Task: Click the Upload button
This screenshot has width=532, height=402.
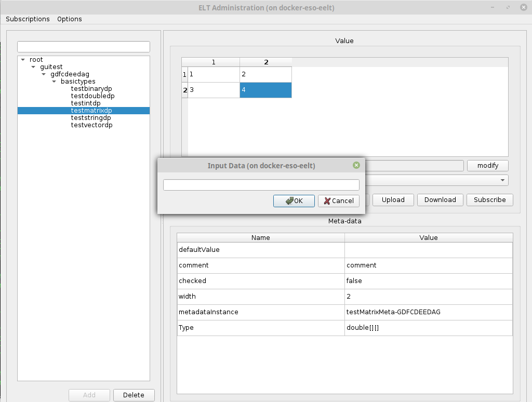Action: 393,200
